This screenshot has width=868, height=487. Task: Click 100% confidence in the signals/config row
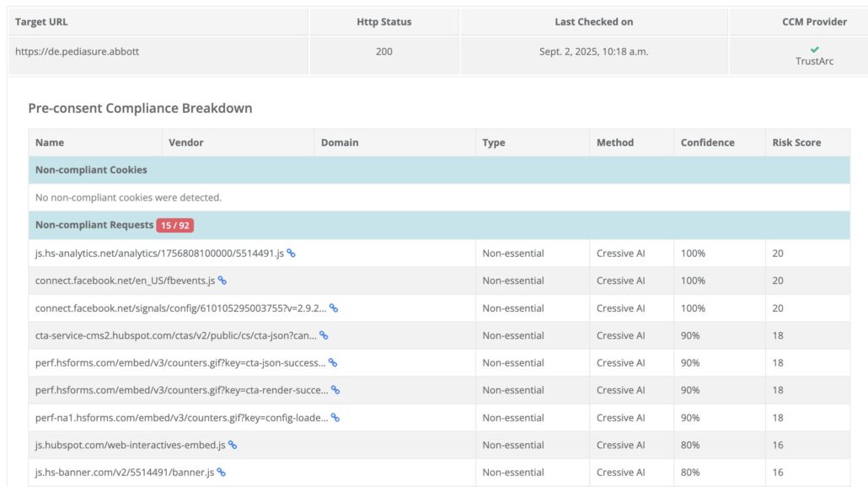pos(693,308)
